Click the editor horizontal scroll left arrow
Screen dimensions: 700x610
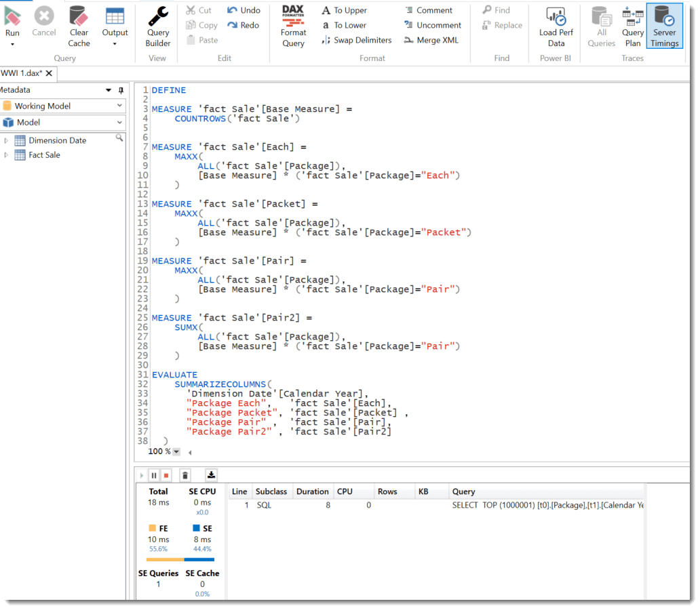190,453
